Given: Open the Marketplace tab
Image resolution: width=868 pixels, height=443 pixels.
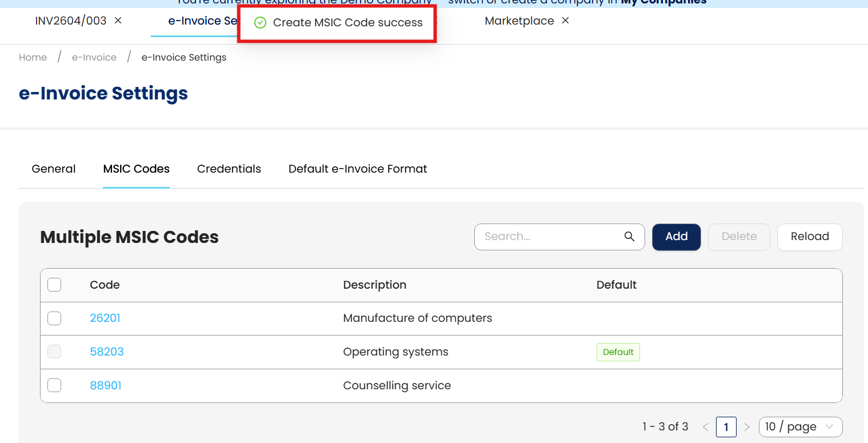Looking at the screenshot, I should coord(519,21).
